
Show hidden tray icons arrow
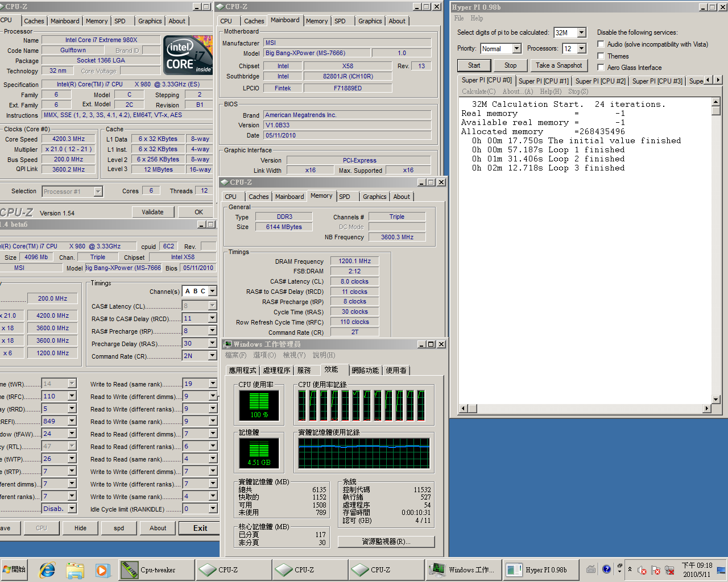tap(630, 569)
